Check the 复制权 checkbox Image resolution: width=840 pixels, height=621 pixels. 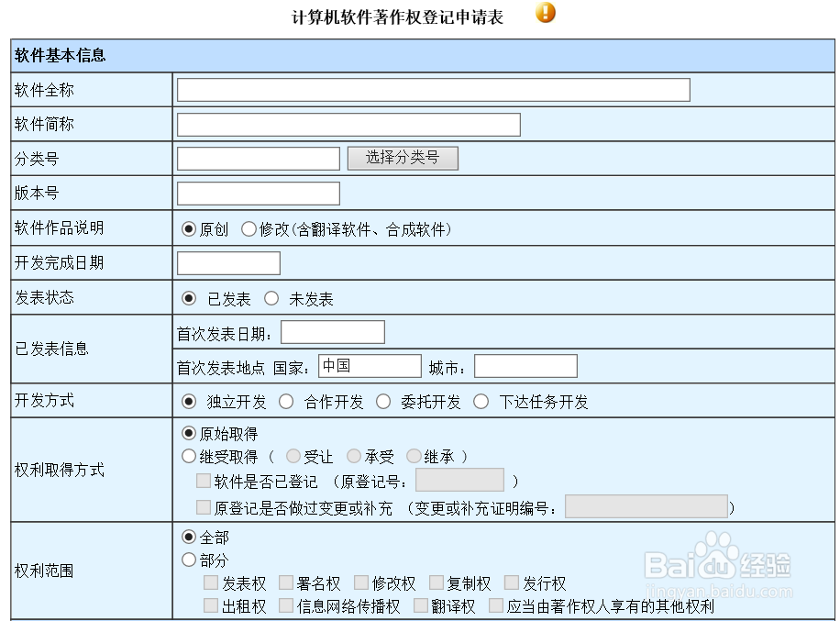(437, 582)
